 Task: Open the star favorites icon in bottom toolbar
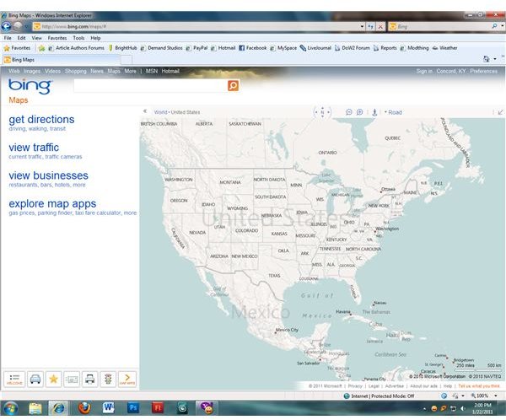click(x=54, y=379)
